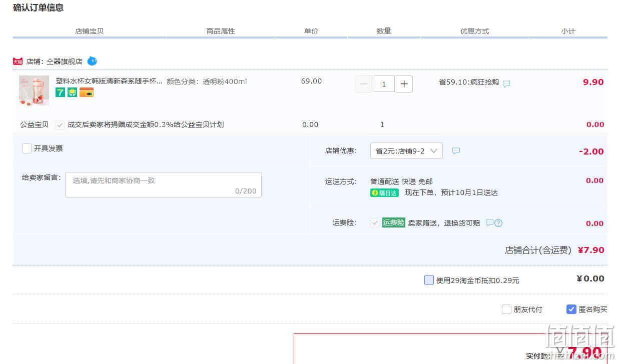Click the question mark help icon for 运费险
Viewport: 619px width, 364px height.
[x=498, y=223]
